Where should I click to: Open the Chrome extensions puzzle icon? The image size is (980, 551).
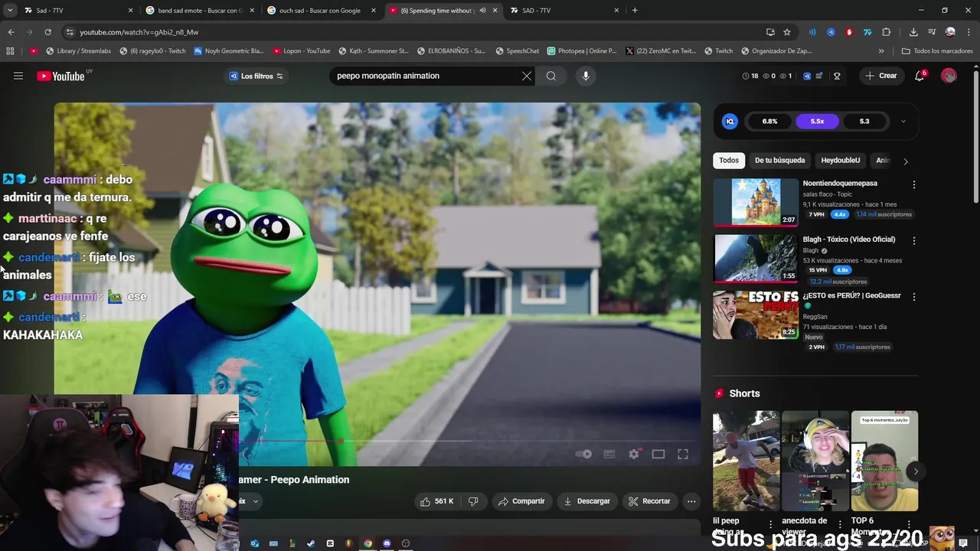[887, 32]
